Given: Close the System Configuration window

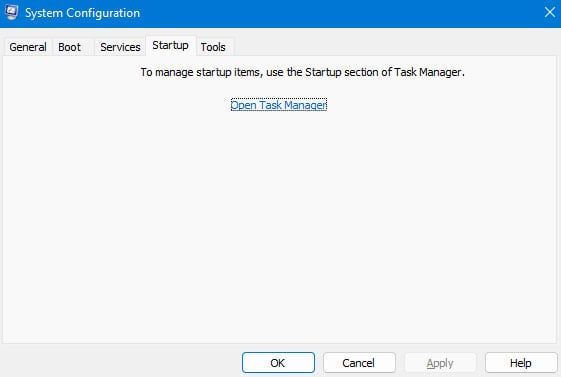Looking at the screenshot, I should tap(550, 13).
